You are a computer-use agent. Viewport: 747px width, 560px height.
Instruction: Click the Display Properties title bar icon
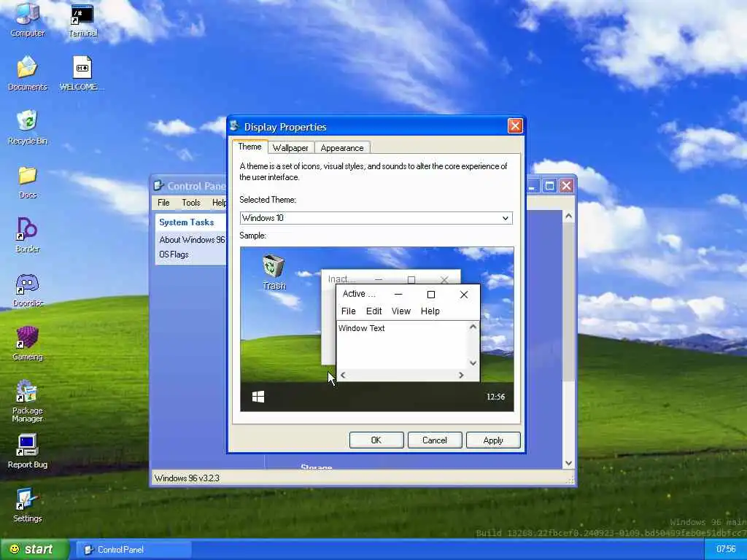click(x=235, y=126)
